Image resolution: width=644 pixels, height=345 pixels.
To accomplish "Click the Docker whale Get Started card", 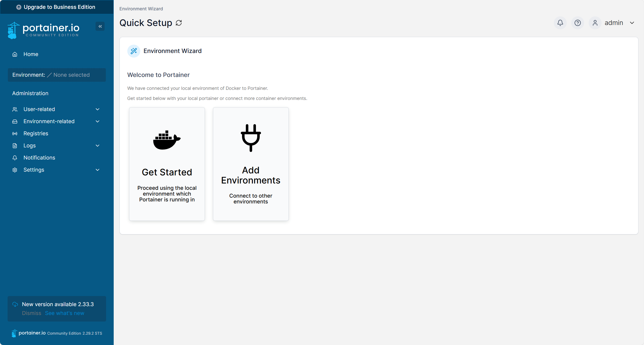I will [167, 164].
